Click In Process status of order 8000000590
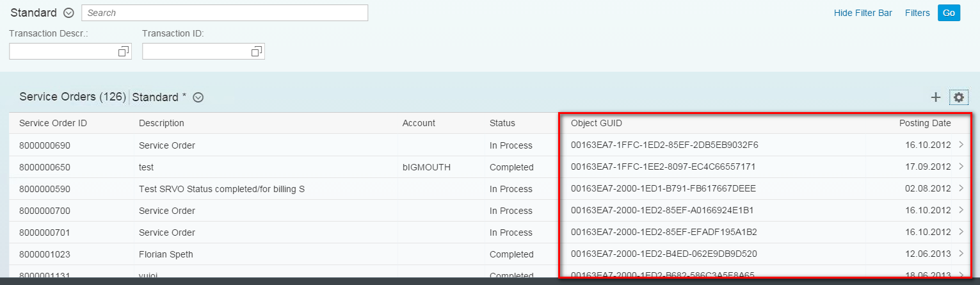Viewport: 980px width, 285px height. point(511,189)
